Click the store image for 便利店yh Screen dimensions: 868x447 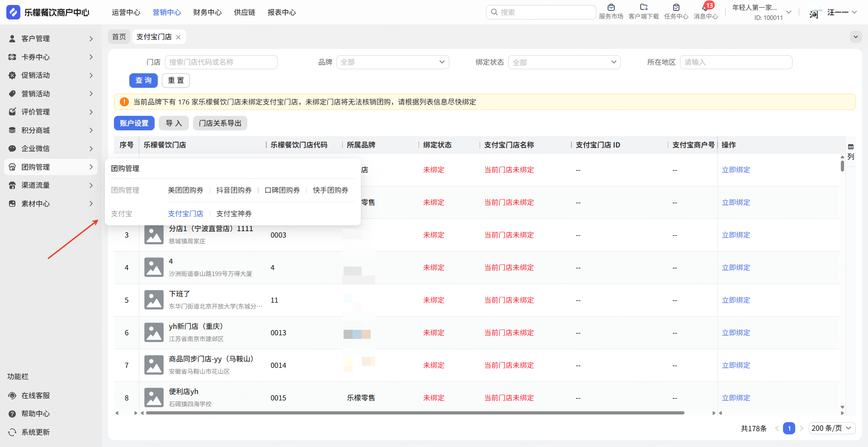click(154, 398)
